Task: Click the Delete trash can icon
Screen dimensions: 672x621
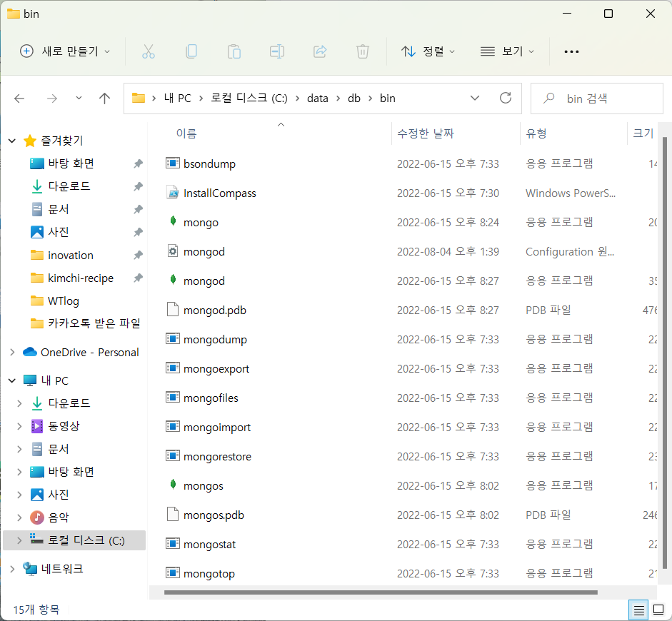Action: [363, 51]
